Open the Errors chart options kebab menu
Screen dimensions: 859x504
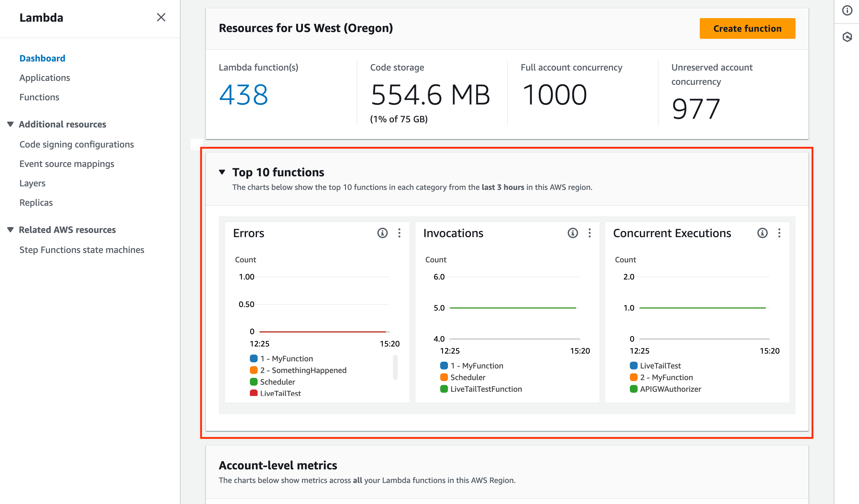(399, 234)
